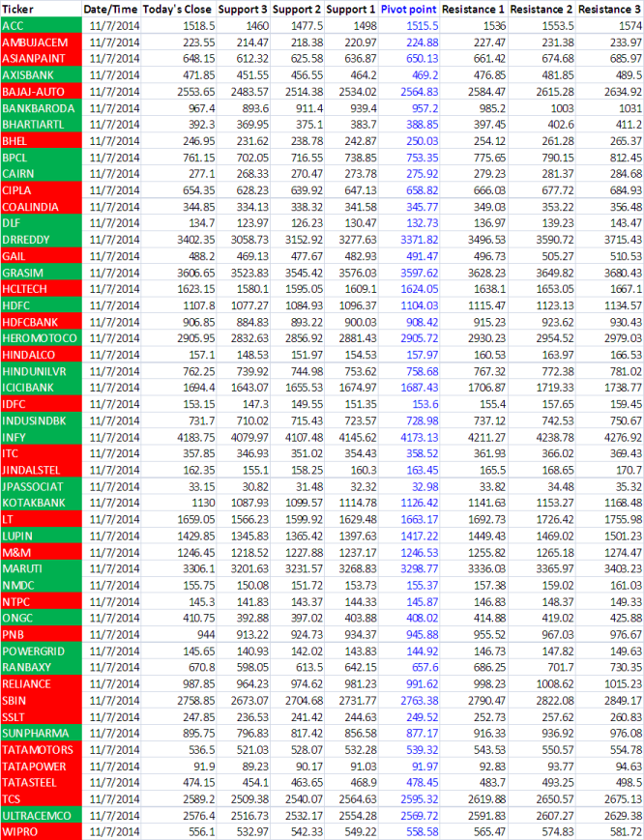Click JPASSOCIAT pivot point 32.98

pyautogui.click(x=424, y=486)
